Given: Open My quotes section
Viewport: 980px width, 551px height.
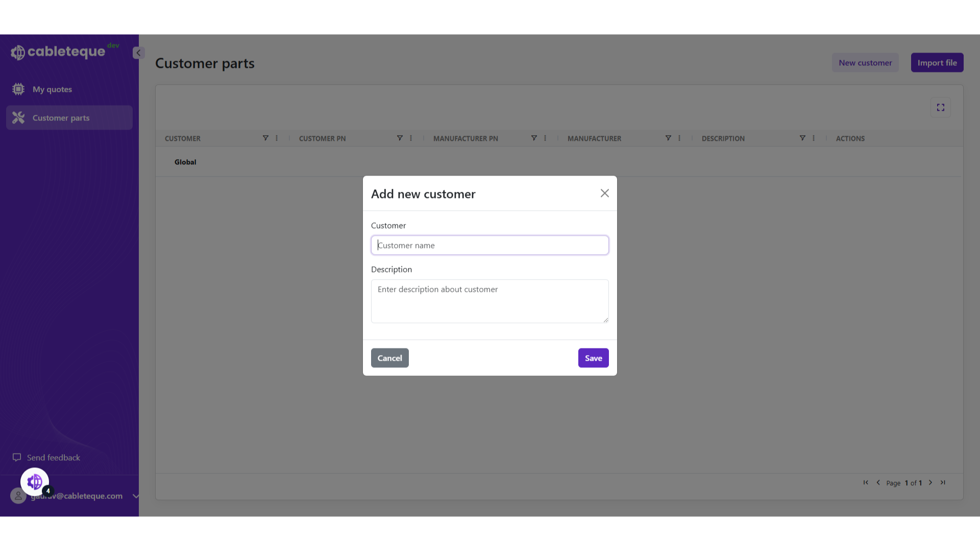Looking at the screenshot, I should point(52,89).
